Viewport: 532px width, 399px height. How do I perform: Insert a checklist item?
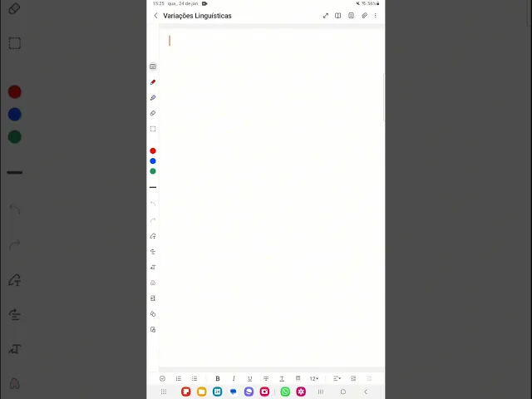point(162,378)
